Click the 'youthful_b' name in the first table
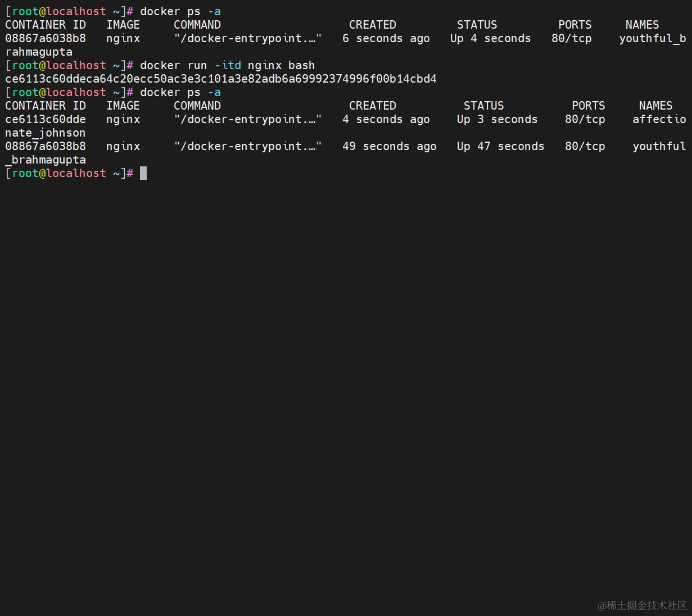 pyautogui.click(x=652, y=38)
